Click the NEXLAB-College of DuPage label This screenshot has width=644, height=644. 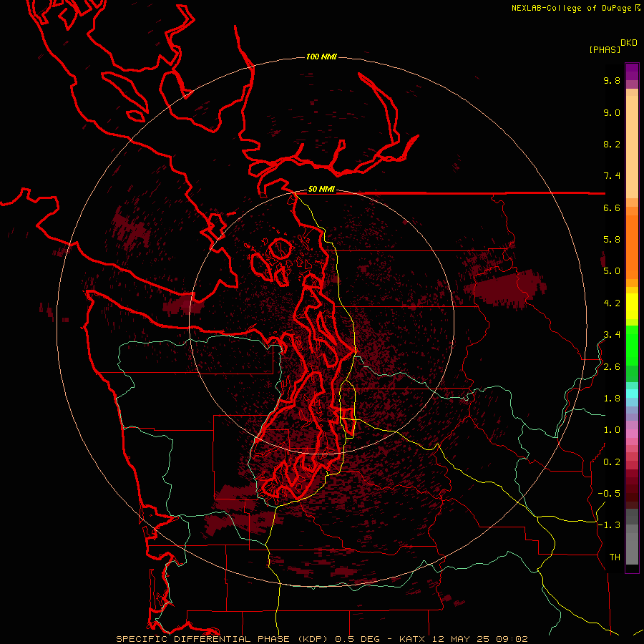[572, 8]
